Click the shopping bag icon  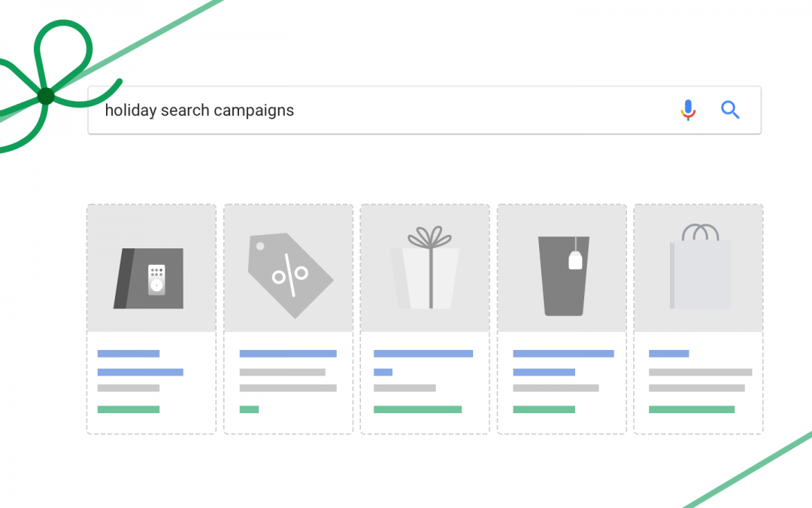[700, 266]
